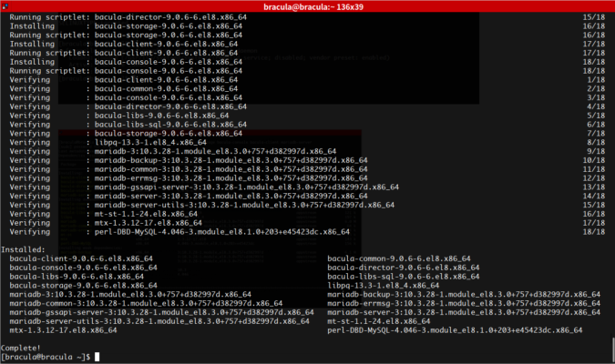Click the Verifying line for mariadb-server-utils
615x364 pixels.
pyautogui.click(x=308, y=205)
